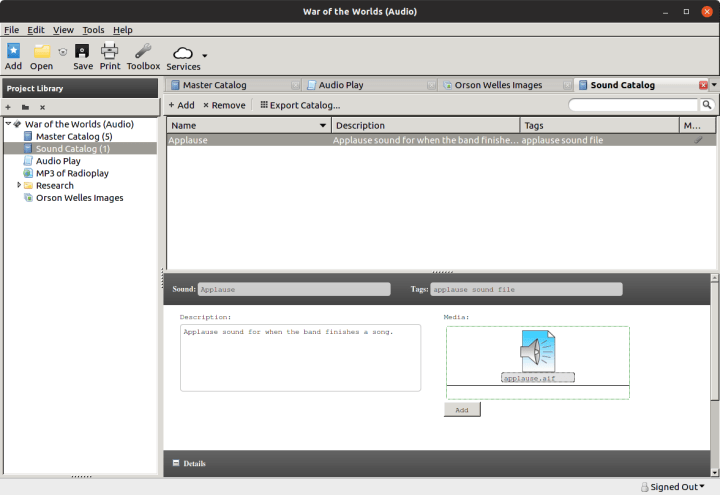Open the Signed Out status dropdown
Image resolution: width=720 pixels, height=495 pixels.
[x=673, y=487]
